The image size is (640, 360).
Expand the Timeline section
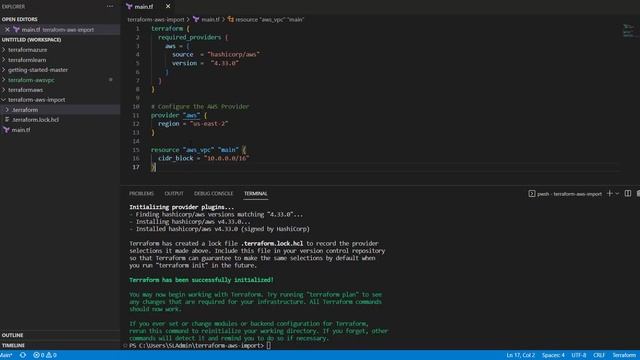click(13, 345)
